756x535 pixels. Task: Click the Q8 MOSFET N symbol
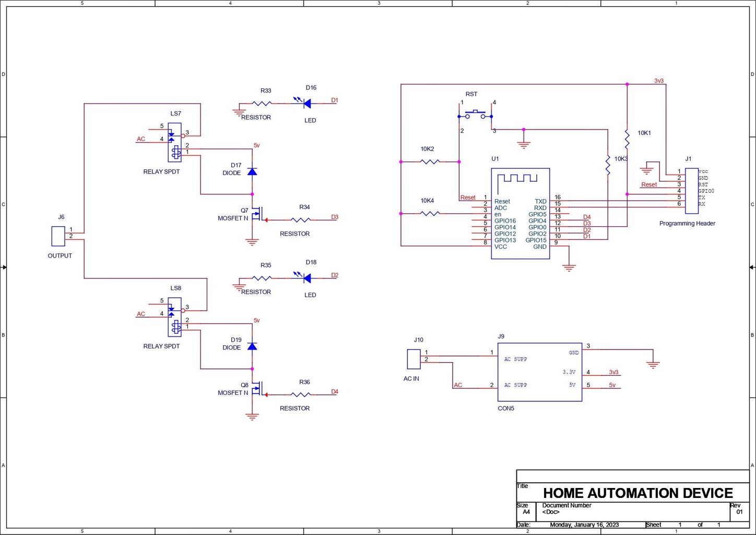[x=257, y=389]
